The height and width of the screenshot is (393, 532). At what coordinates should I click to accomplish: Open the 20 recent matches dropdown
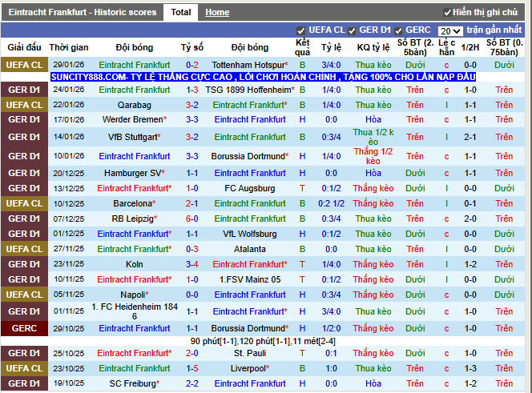click(x=450, y=31)
